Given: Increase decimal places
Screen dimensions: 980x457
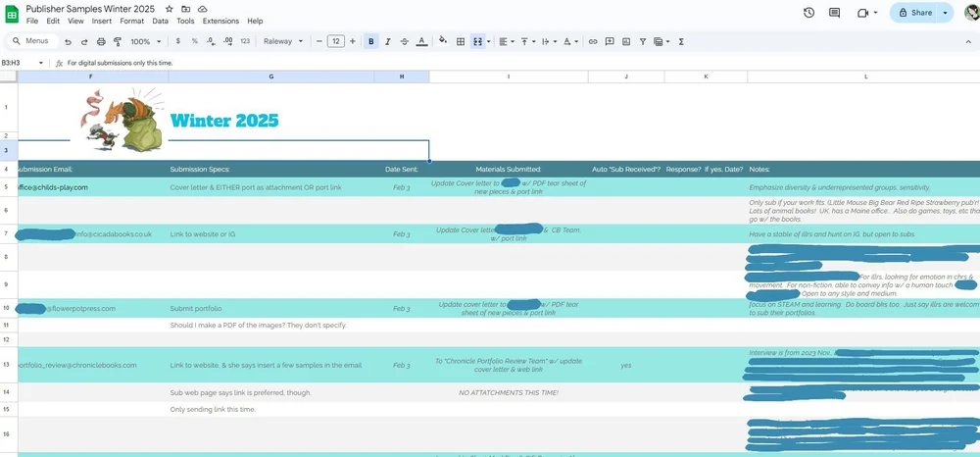Looking at the screenshot, I should coord(228,41).
